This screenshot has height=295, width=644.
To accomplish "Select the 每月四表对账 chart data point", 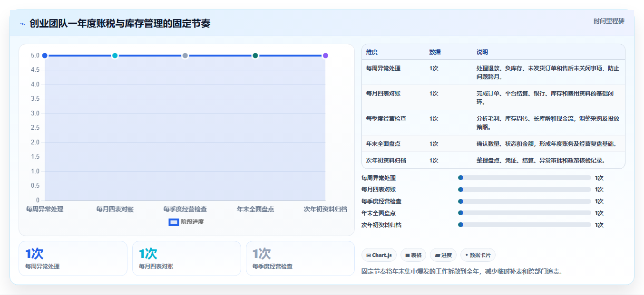I will [x=115, y=56].
